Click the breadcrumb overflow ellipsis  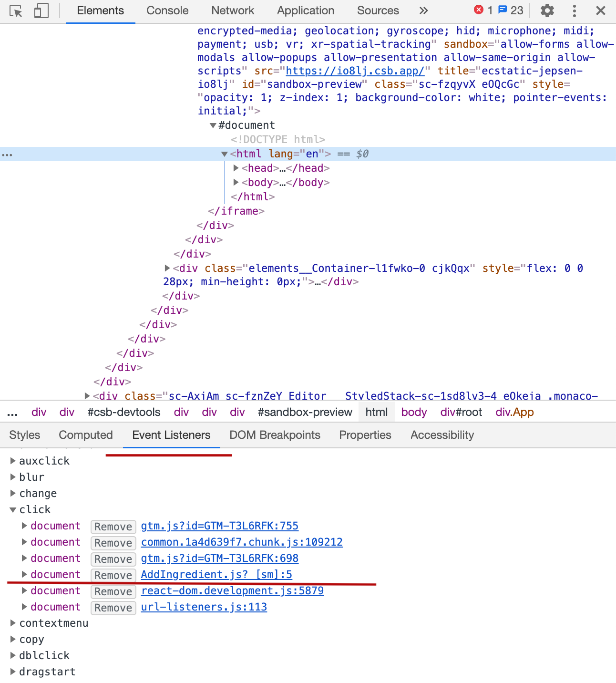(12, 412)
